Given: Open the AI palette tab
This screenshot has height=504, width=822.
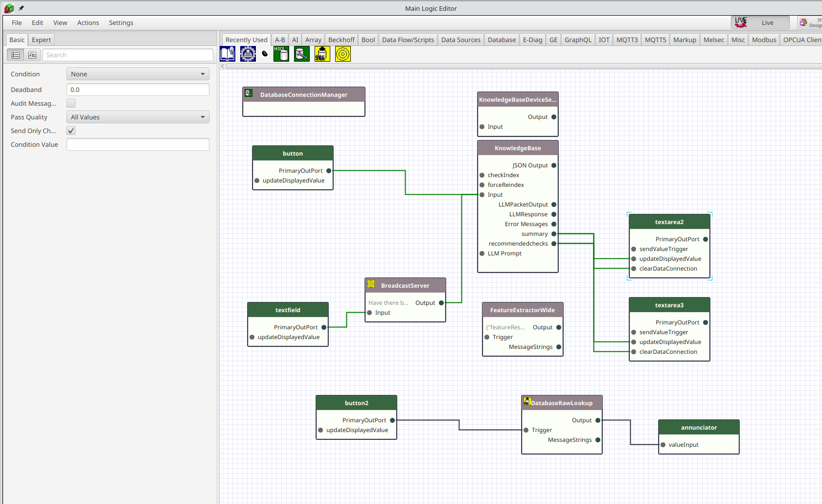Looking at the screenshot, I should 295,40.
